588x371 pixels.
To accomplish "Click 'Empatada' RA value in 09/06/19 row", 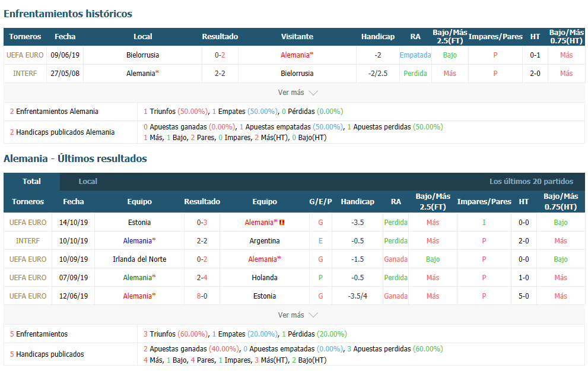I will pos(415,55).
